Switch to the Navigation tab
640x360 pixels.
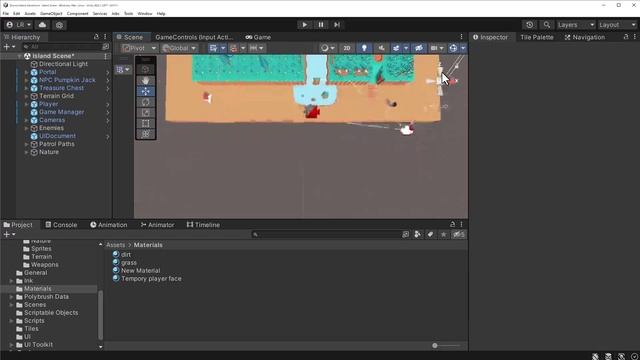pyautogui.click(x=584, y=37)
